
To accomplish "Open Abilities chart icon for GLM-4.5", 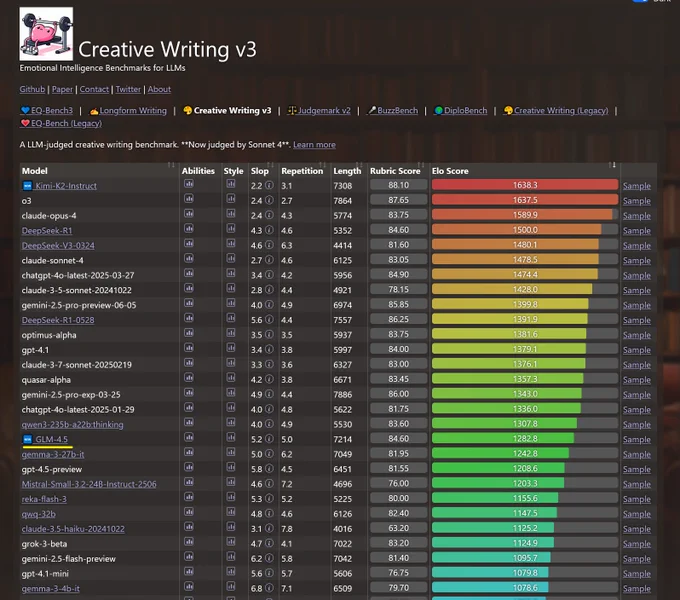I will click(x=189, y=438).
